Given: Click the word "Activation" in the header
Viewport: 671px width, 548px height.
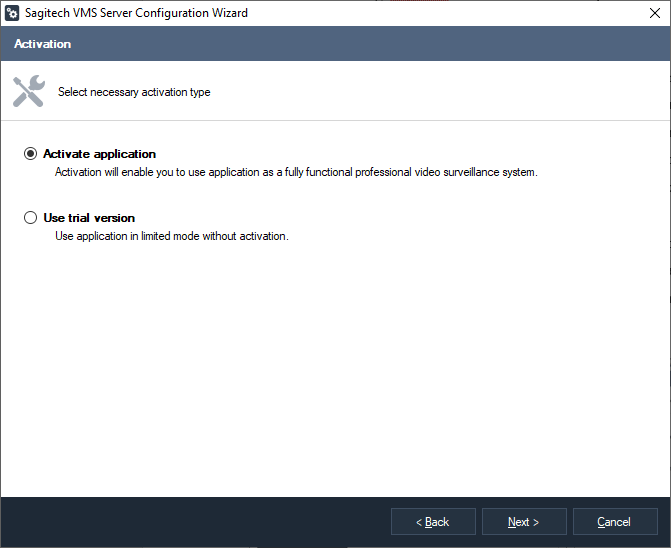Looking at the screenshot, I should coord(43,44).
